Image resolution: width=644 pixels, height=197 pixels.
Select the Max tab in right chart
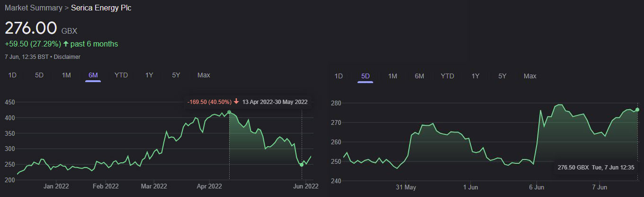pos(530,76)
